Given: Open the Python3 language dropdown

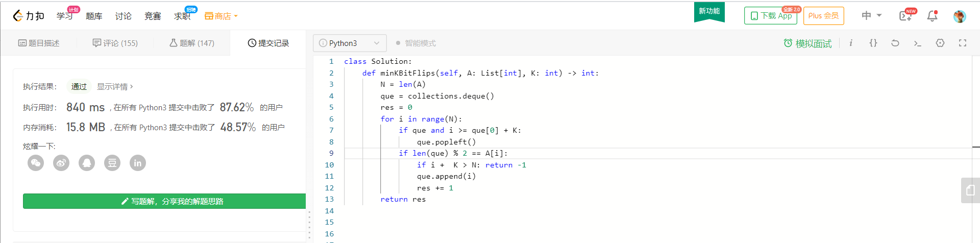Looking at the screenshot, I should pos(350,43).
